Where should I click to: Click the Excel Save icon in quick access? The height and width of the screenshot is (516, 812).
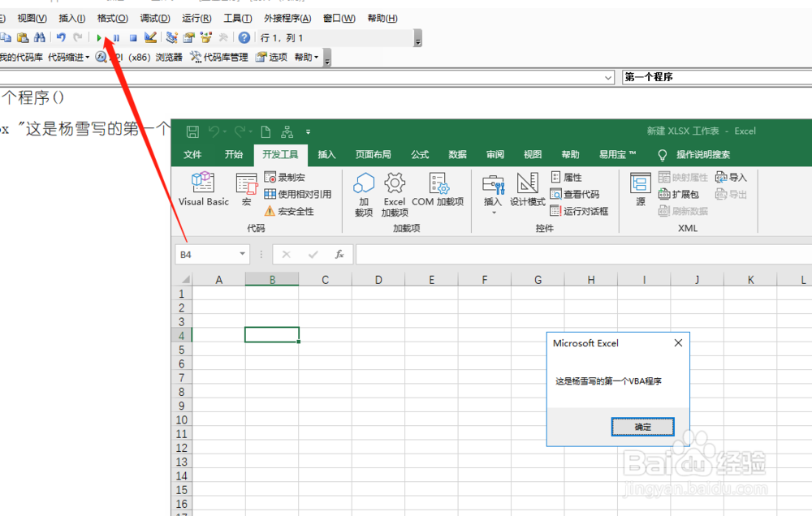click(x=192, y=131)
